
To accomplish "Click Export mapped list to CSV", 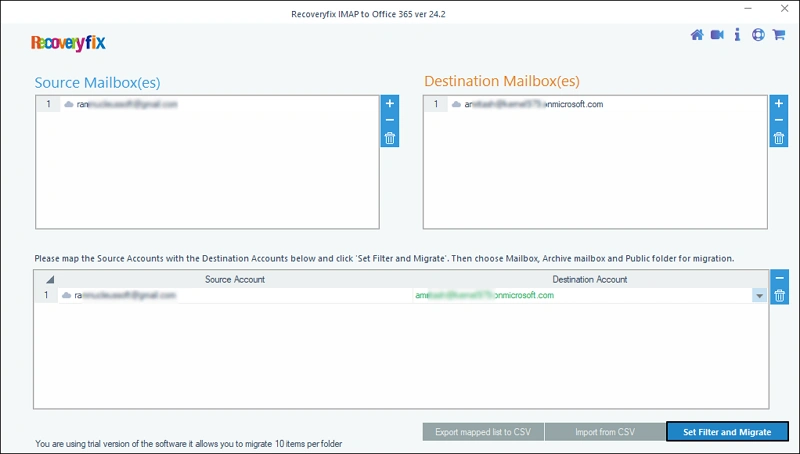I will (x=483, y=432).
